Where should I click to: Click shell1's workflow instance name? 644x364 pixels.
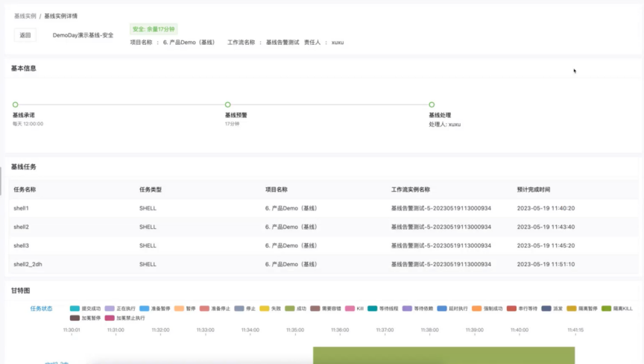pos(441,208)
